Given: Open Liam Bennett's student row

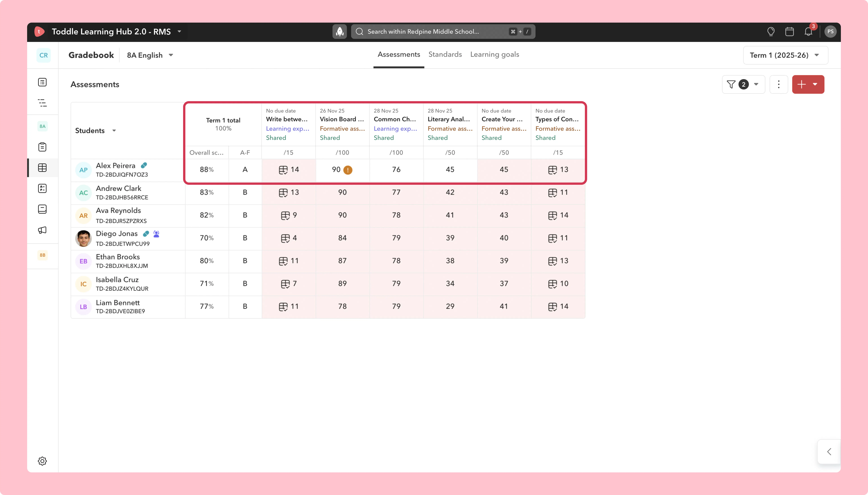Looking at the screenshot, I should point(128,307).
